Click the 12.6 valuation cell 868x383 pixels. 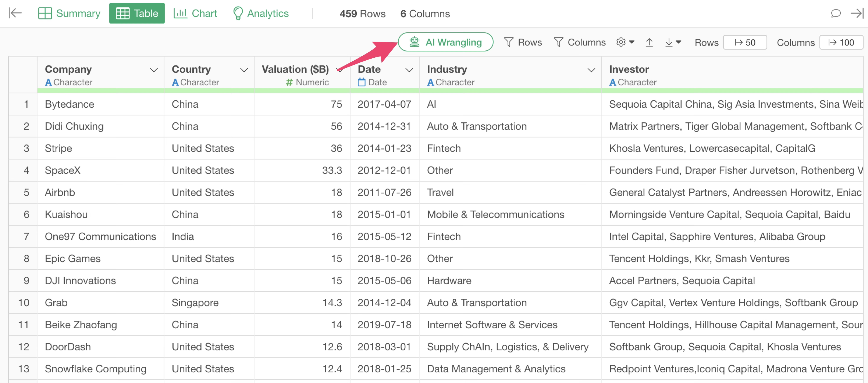click(302, 347)
